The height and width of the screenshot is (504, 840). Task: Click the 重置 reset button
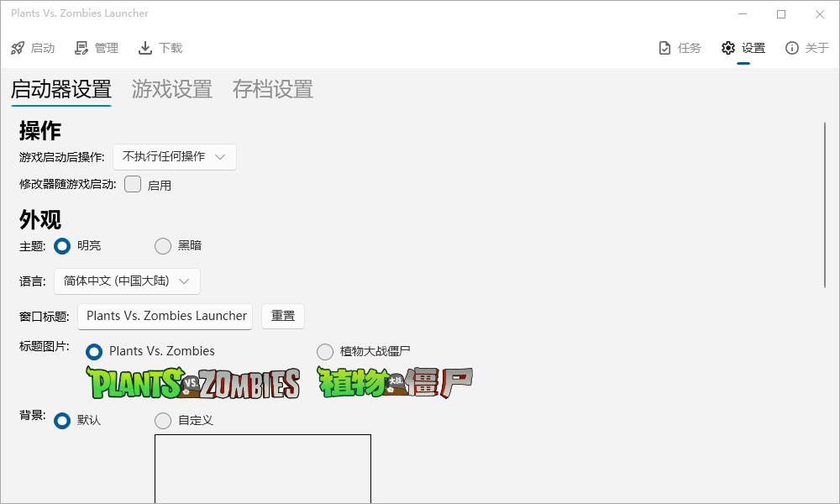283,317
